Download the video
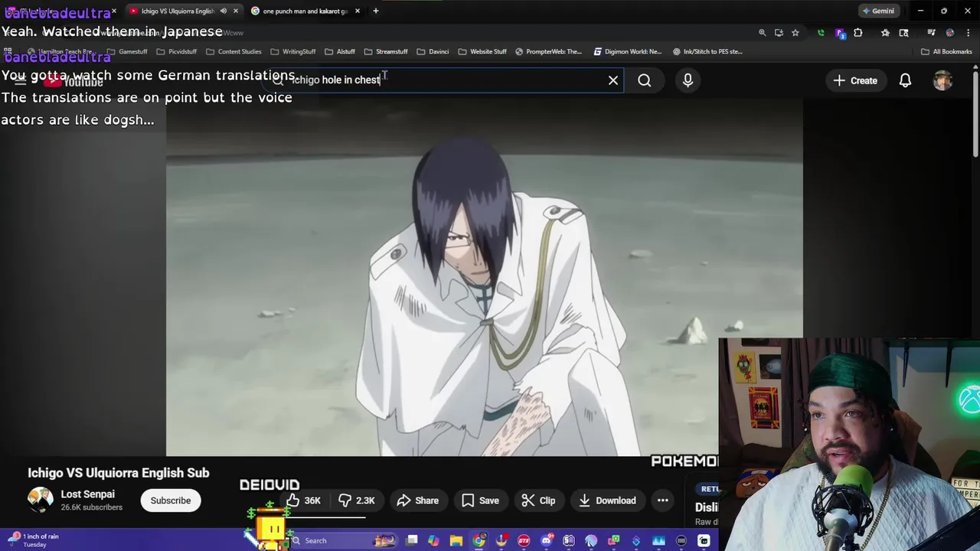The width and height of the screenshot is (980, 551). tap(608, 500)
